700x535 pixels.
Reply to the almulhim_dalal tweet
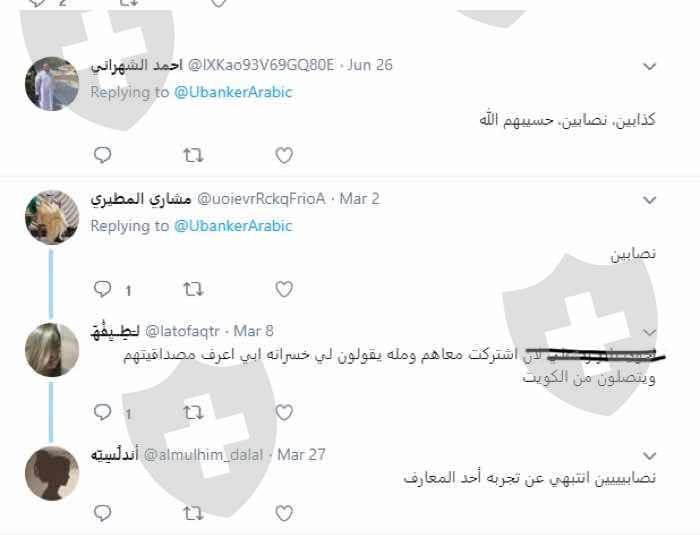point(103,513)
